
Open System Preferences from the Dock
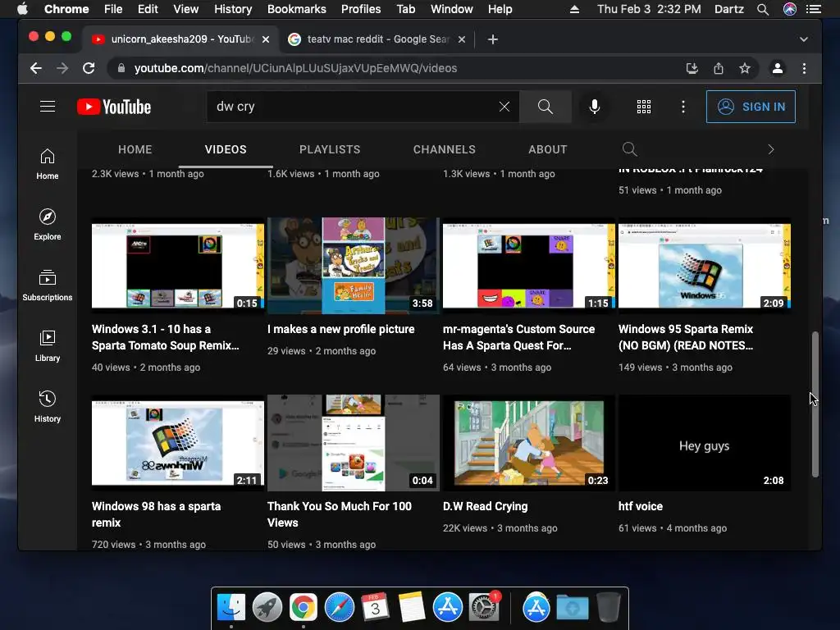pyautogui.click(x=484, y=607)
